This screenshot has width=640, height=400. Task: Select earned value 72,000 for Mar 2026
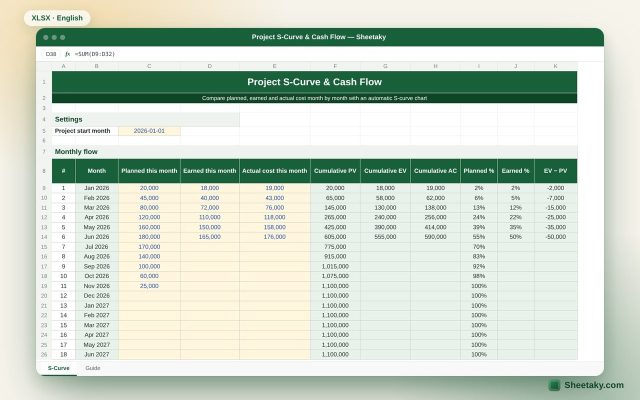click(x=210, y=208)
